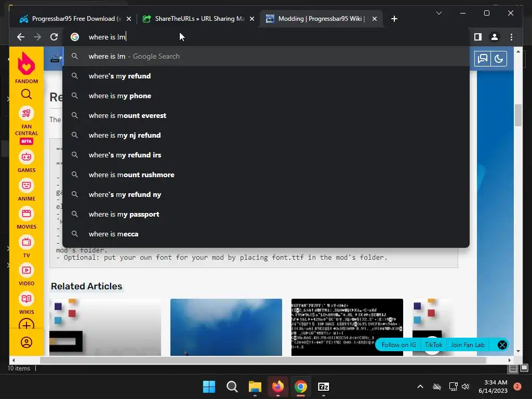Open 7-Zip from taskbar
This screenshot has width=532, height=399.
point(323,387)
